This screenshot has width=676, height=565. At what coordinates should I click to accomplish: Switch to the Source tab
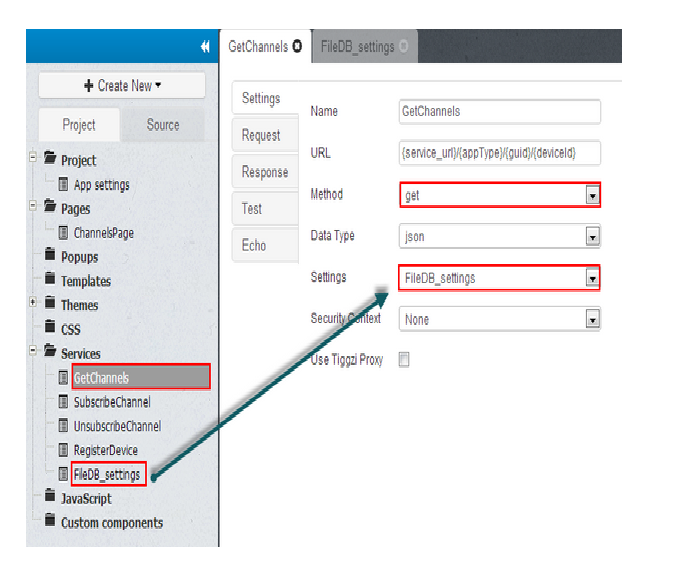tap(162, 125)
